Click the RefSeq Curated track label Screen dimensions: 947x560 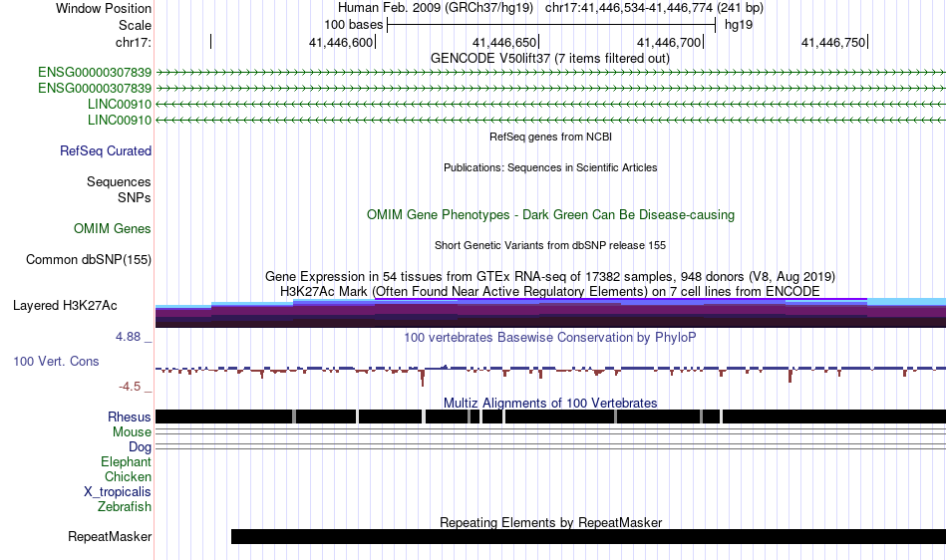106,150
